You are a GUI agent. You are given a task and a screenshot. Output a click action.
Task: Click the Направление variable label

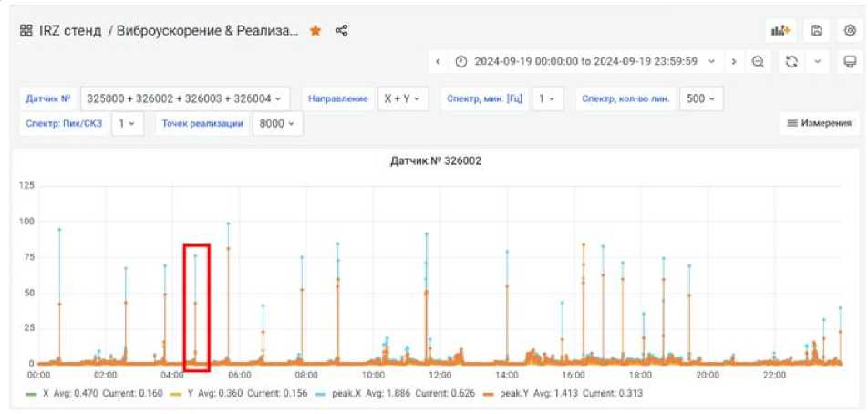337,98
